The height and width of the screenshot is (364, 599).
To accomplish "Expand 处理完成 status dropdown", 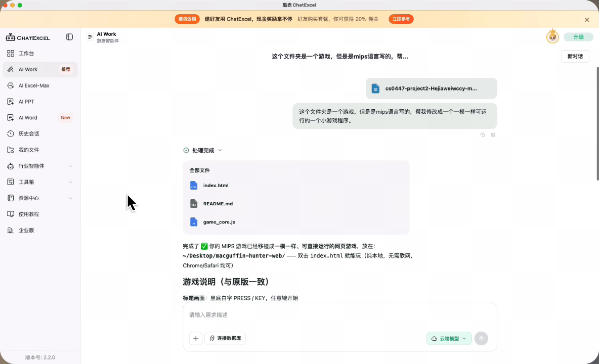I will [220, 150].
